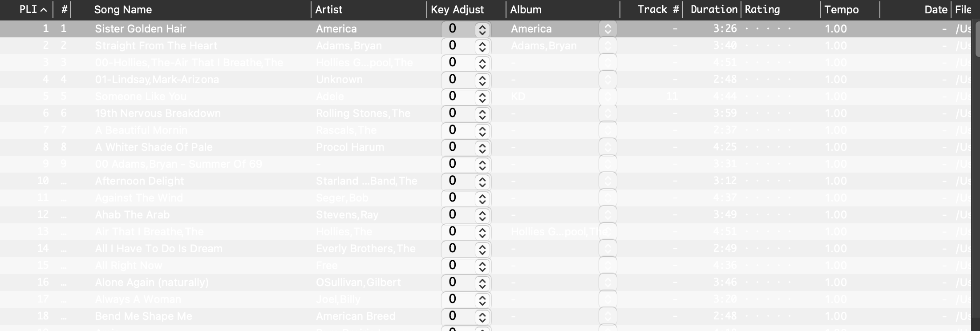Click the Artist column header
This screenshot has width=980, height=331.
[329, 10]
